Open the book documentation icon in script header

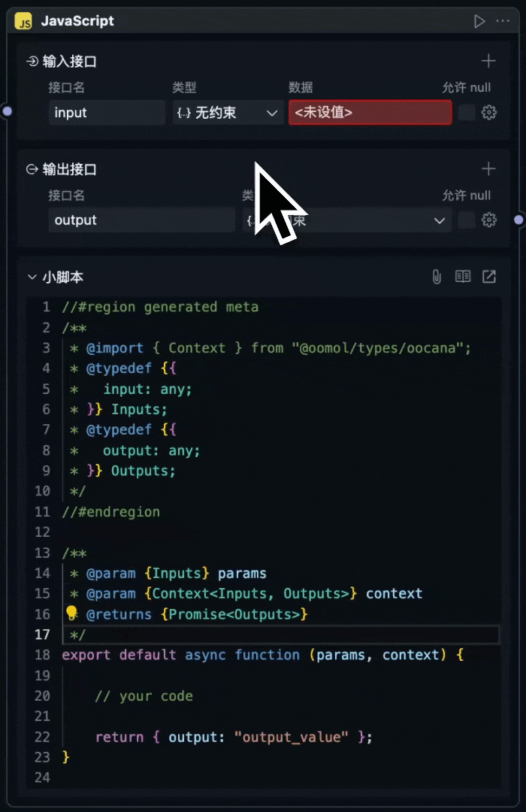coord(463,277)
